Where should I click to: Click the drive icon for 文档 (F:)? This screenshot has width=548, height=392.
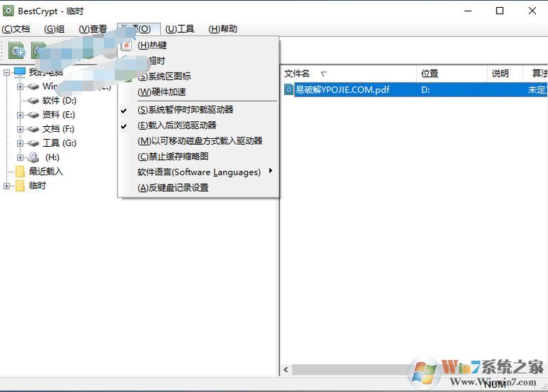pos(33,129)
